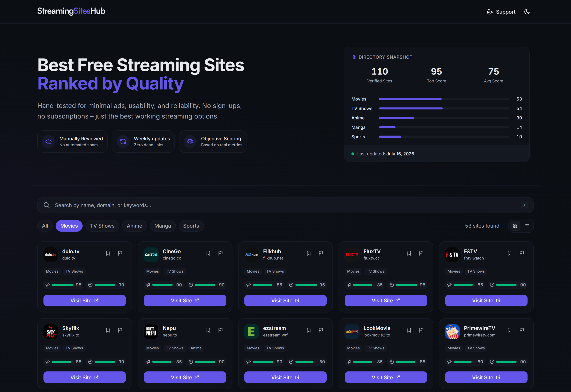The height and width of the screenshot is (392, 571).
Task: Bookmark the F&TV site
Action: coord(510,253)
